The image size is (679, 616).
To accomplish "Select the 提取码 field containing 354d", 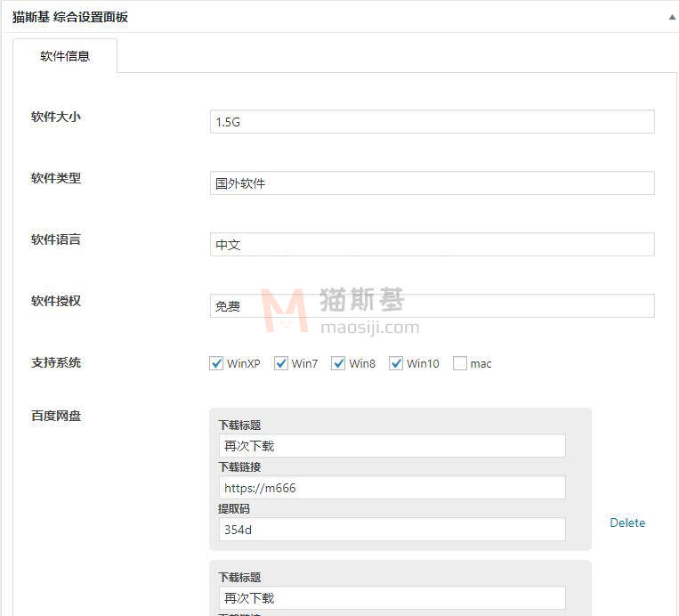I will [392, 530].
